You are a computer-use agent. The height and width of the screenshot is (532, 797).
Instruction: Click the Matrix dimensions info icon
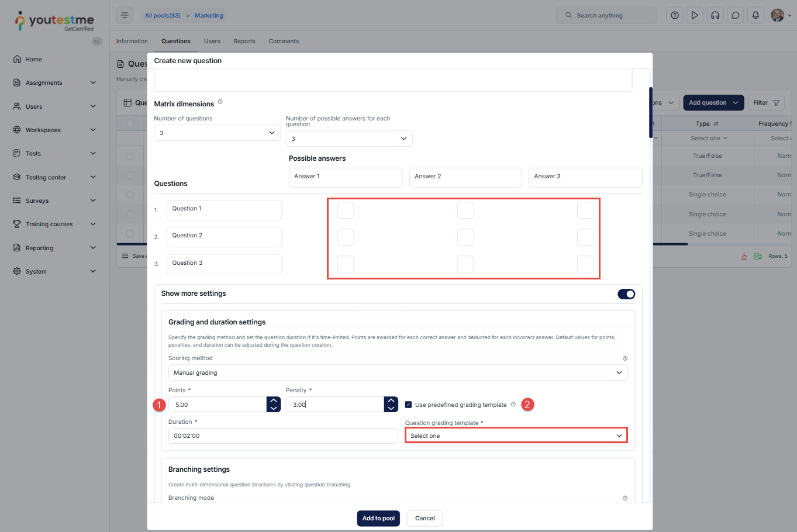(x=220, y=102)
